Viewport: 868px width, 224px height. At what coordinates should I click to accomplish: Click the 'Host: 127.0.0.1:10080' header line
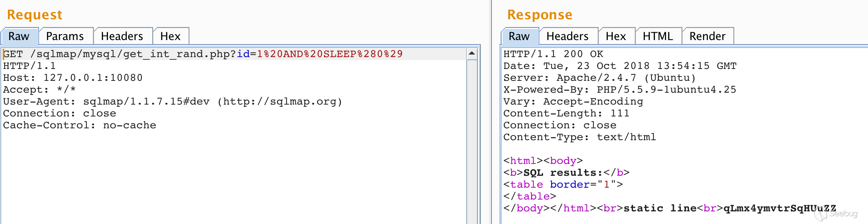pos(73,78)
